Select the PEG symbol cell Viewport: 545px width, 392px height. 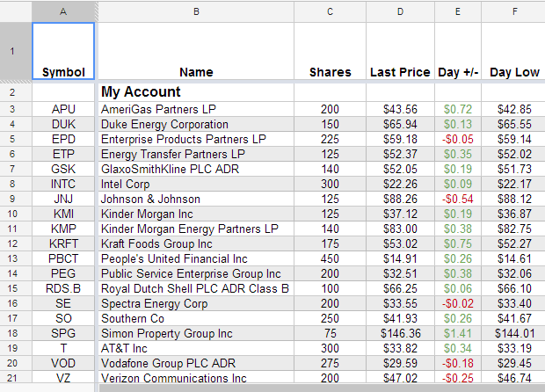(x=63, y=273)
